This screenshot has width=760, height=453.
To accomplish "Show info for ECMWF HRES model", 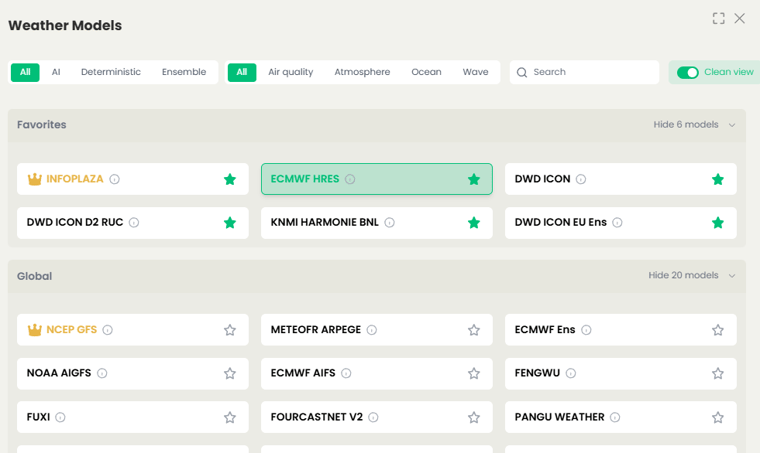I will (x=350, y=179).
